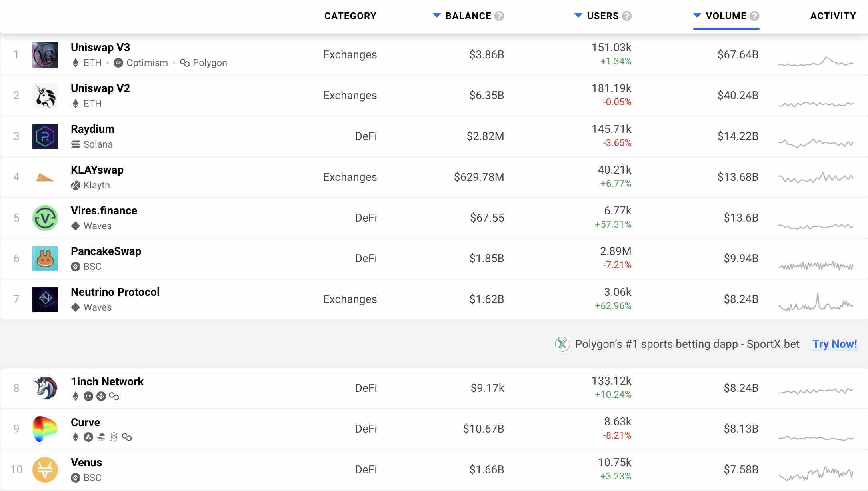Click the Curve rainbow logo
This screenshot has width=868, height=491.
45,429
